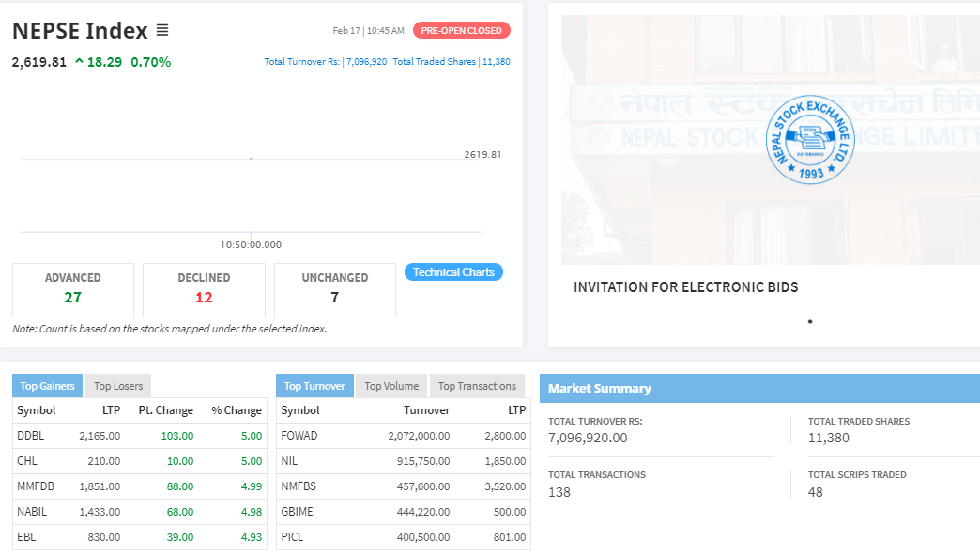Click MMFDB percent change 4.99

tap(252, 486)
